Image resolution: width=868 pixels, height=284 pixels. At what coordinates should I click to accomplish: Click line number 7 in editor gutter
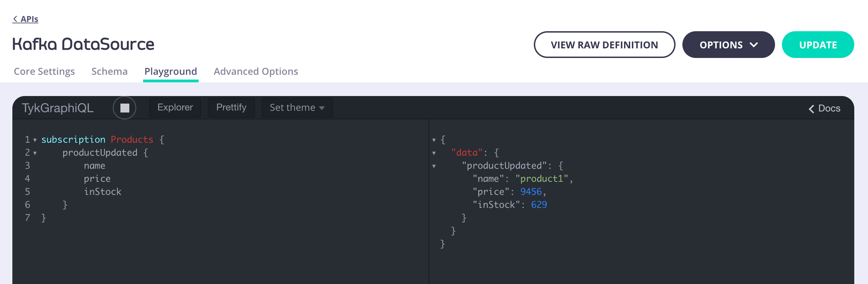(27, 218)
